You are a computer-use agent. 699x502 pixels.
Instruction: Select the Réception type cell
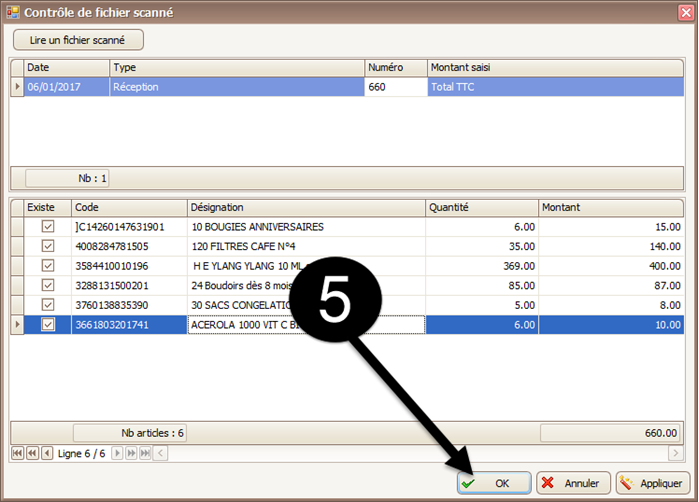point(237,87)
